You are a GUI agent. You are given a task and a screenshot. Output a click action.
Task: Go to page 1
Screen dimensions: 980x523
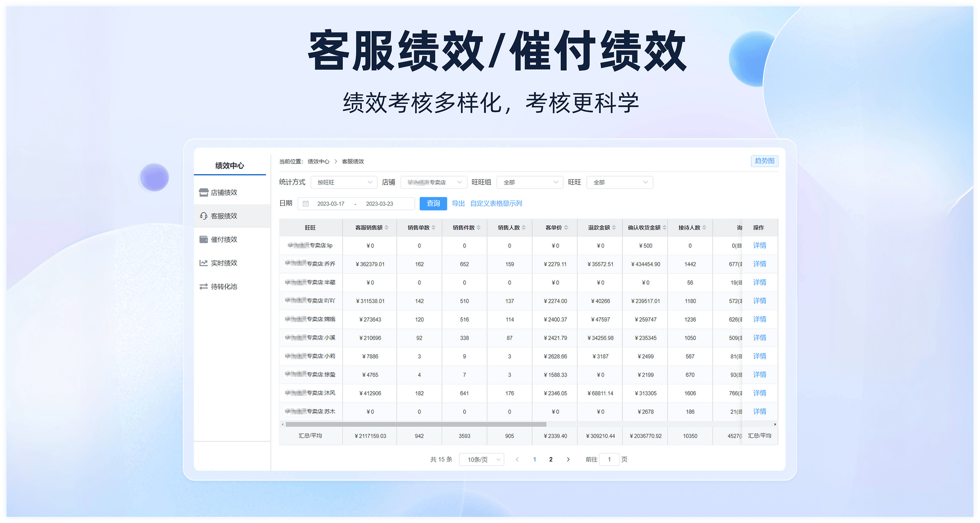point(535,460)
